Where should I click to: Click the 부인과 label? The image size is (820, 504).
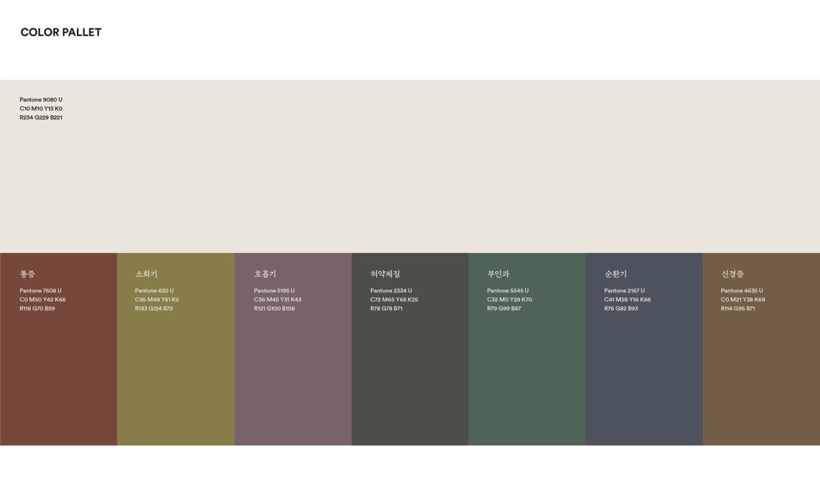pyautogui.click(x=498, y=274)
